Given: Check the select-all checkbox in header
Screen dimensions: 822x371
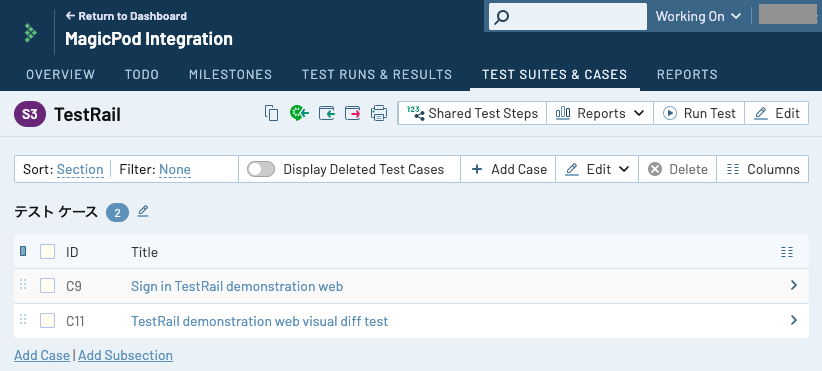Looking at the screenshot, I should pos(48,252).
